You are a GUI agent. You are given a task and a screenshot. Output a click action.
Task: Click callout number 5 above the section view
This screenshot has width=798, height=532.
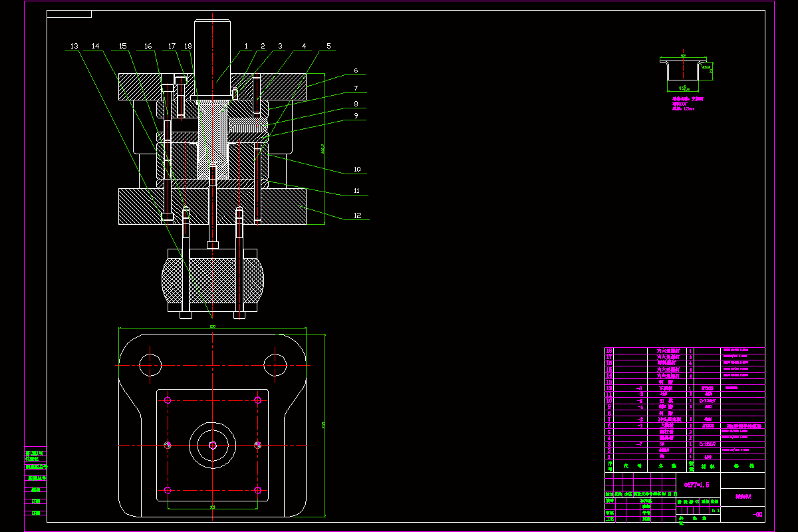[328, 47]
